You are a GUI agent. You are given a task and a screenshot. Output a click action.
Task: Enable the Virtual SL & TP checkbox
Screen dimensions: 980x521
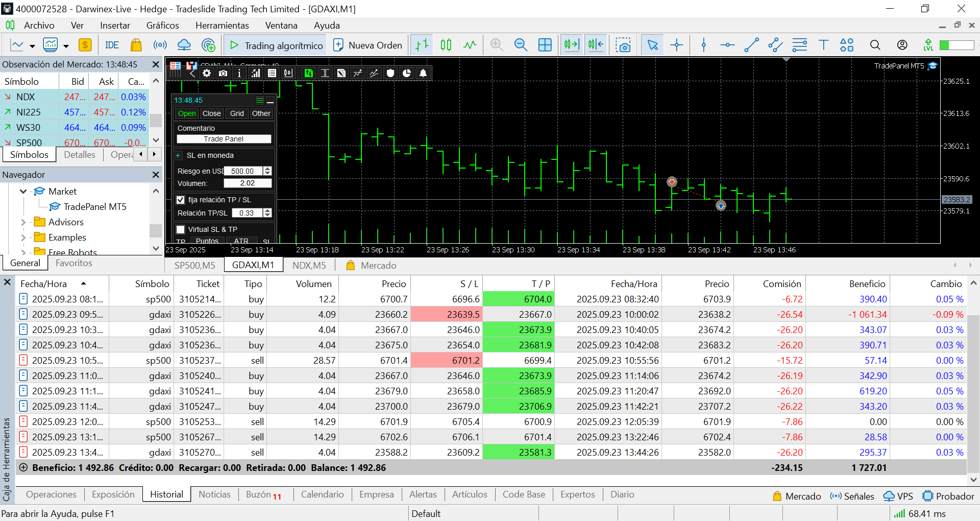pos(181,229)
